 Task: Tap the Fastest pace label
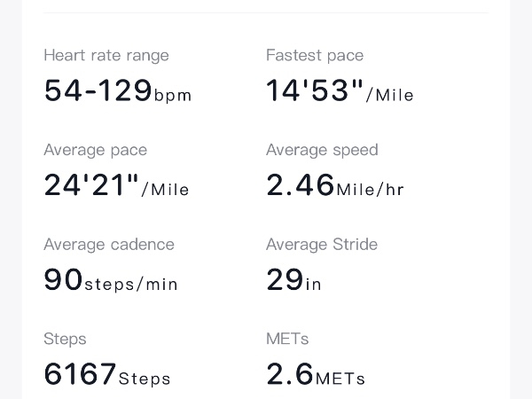coord(315,55)
